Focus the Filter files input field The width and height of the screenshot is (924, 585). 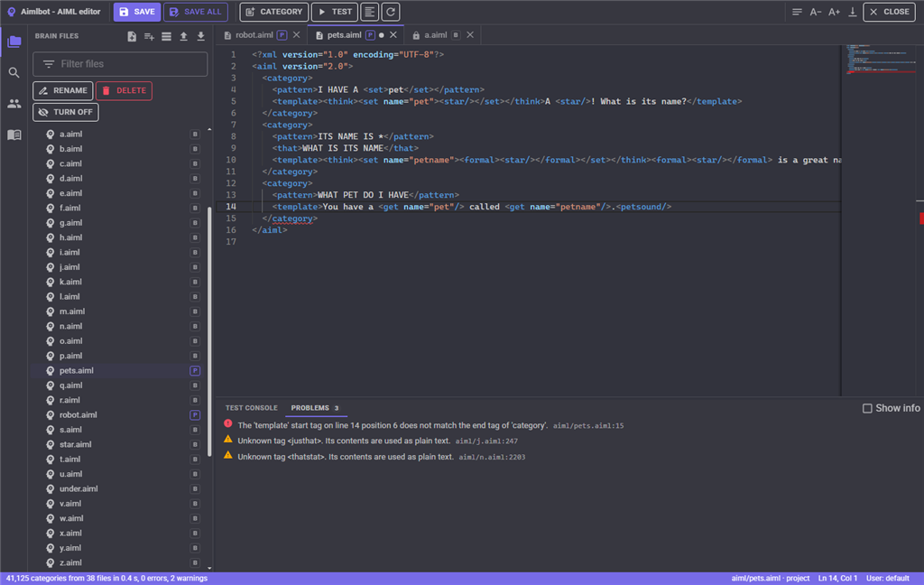tap(120, 64)
